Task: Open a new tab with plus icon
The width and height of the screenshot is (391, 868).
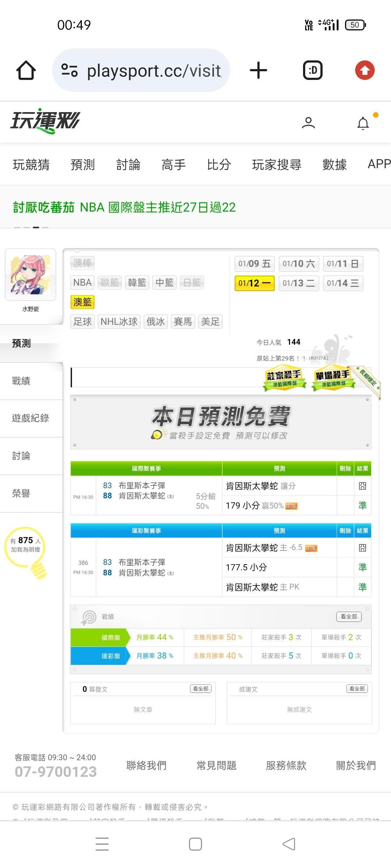Action: [x=258, y=70]
